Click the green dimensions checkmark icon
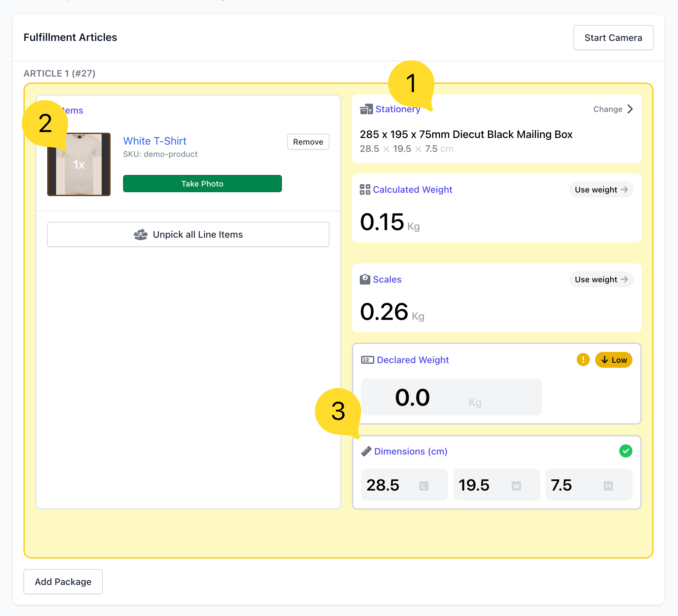This screenshot has height=616, width=678. (x=626, y=451)
